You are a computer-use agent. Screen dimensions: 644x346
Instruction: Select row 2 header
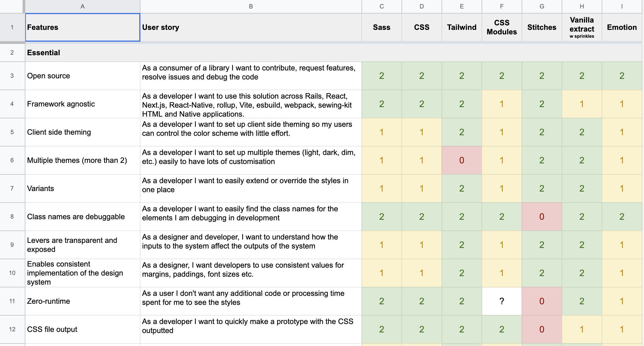[x=12, y=53]
